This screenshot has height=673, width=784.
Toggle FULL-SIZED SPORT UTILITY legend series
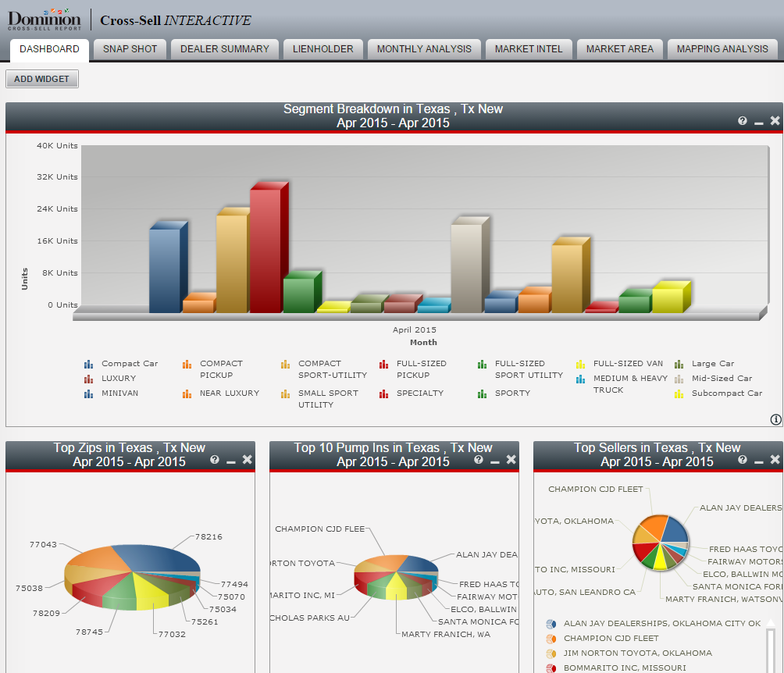click(521, 369)
